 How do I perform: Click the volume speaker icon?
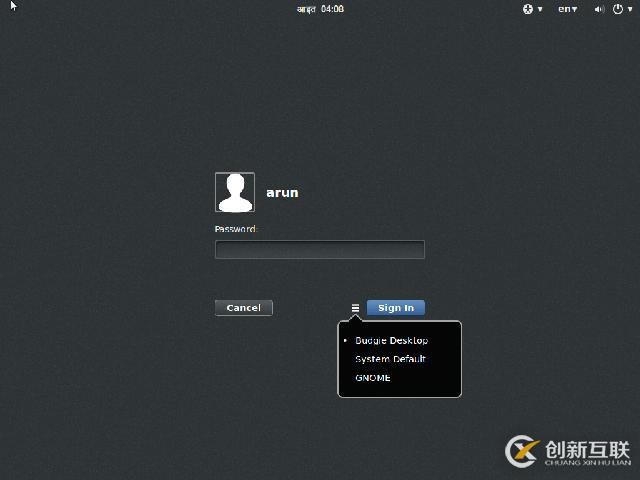point(599,9)
